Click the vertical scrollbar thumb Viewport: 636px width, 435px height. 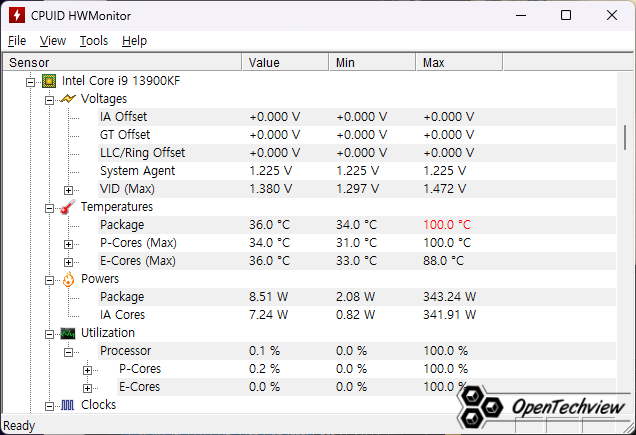tap(625, 137)
